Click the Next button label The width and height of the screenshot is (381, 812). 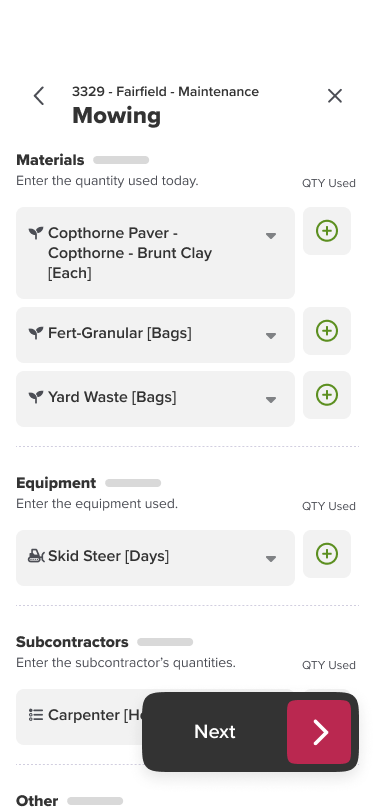[215, 732]
